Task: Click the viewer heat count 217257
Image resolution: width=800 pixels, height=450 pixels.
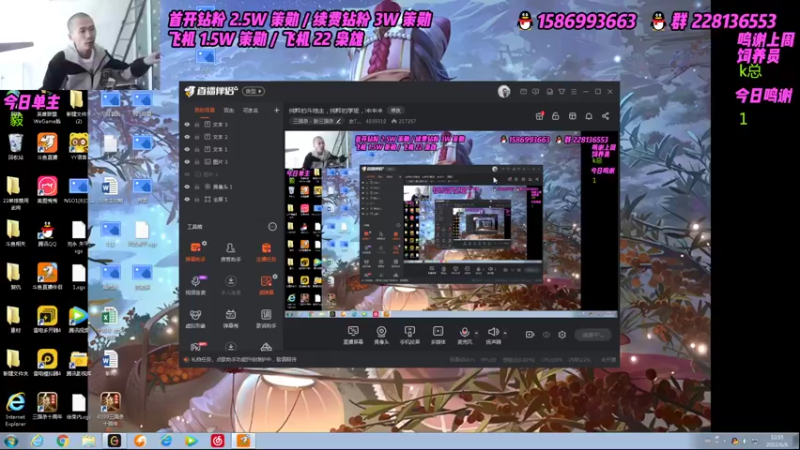Action: coord(403,121)
